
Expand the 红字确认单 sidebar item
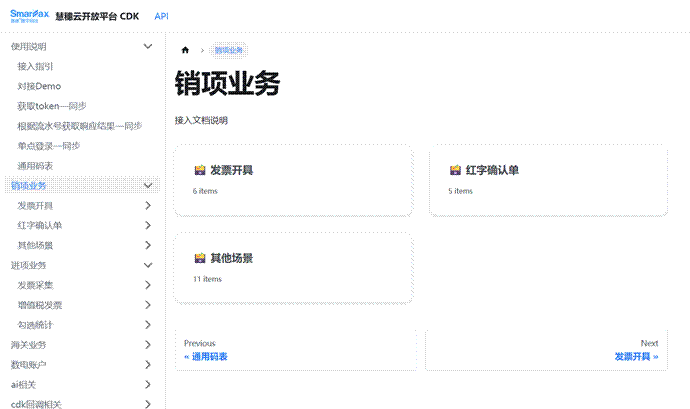[x=148, y=225]
